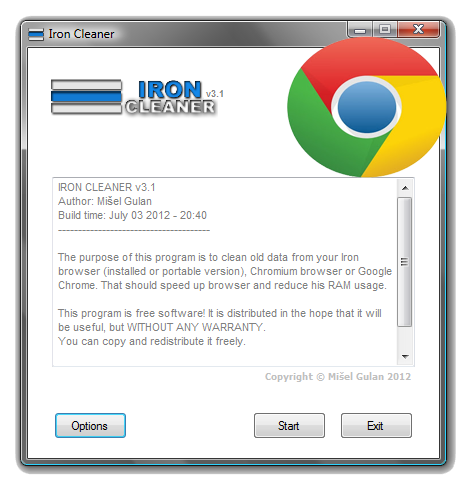
Task: Click the Iron Cleaner striped logo graphic
Action: pyautogui.click(x=86, y=97)
